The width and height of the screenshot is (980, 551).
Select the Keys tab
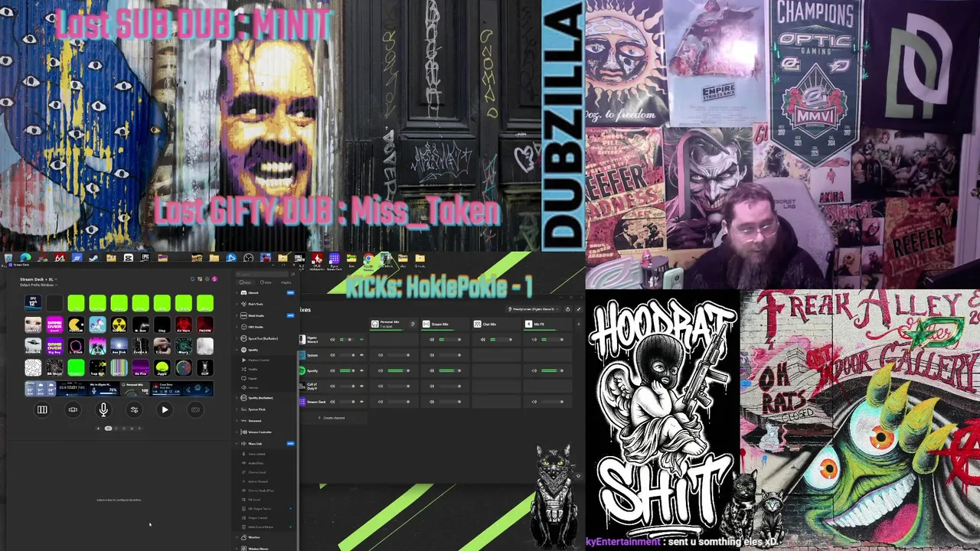[246, 282]
